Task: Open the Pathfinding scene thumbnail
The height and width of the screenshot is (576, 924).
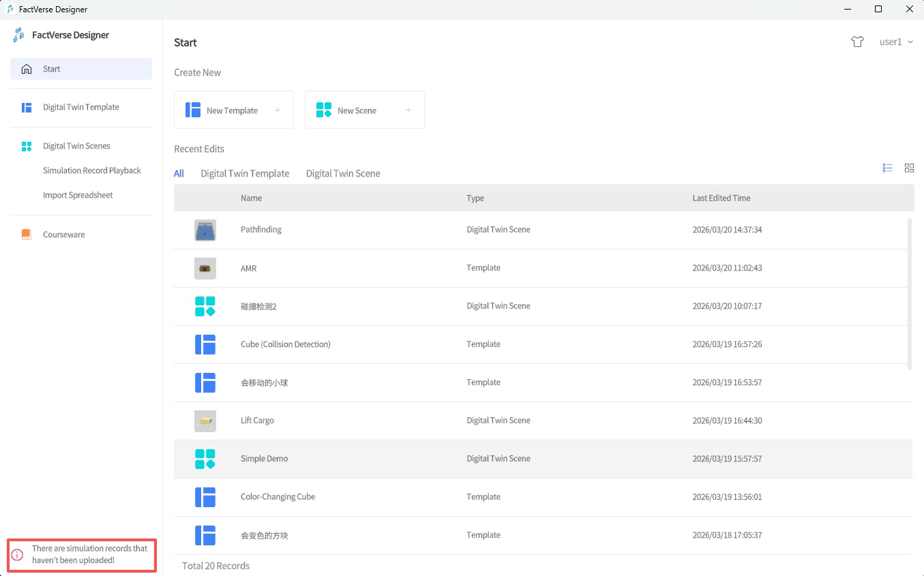Action: (205, 230)
